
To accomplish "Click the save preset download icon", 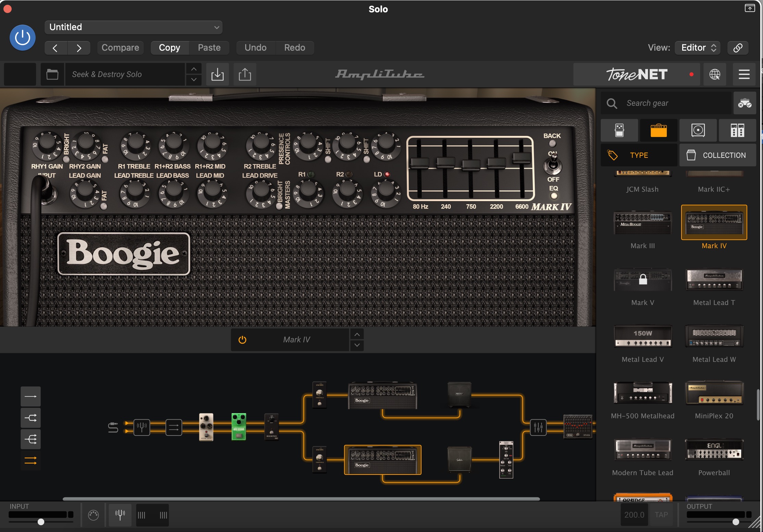I will 217,74.
